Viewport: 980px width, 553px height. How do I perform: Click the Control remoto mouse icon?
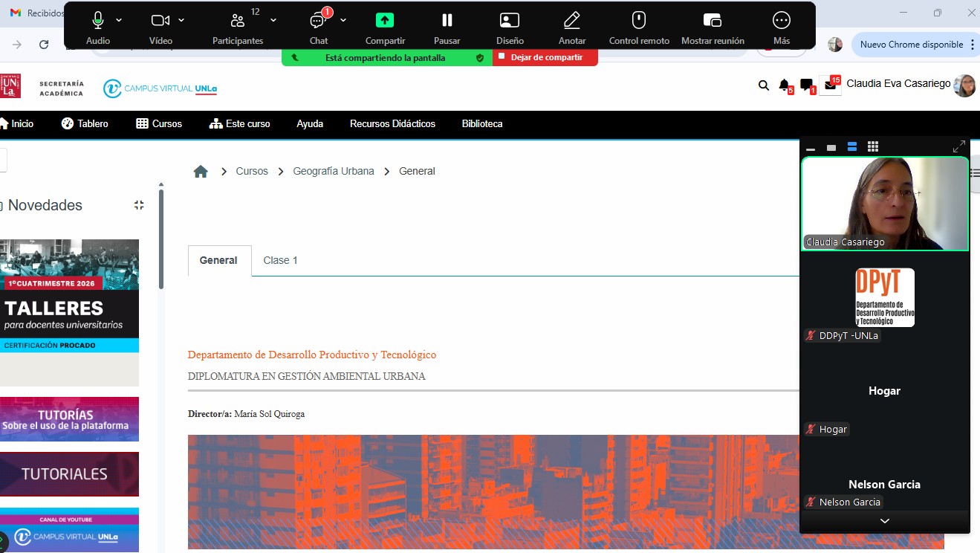click(638, 21)
